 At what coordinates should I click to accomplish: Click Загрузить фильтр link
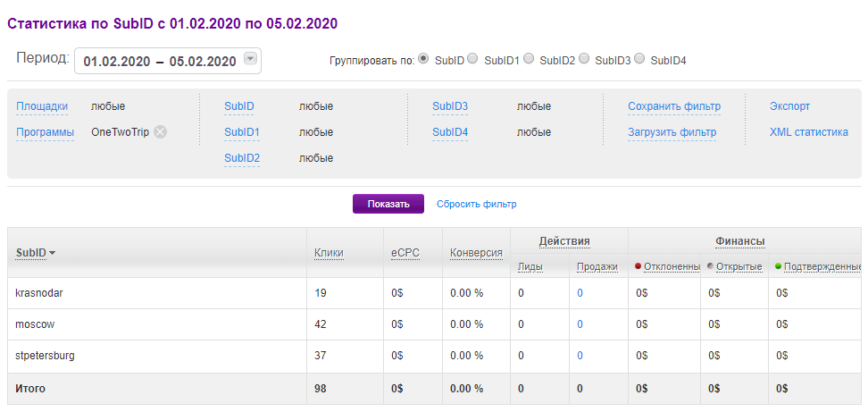(x=672, y=132)
